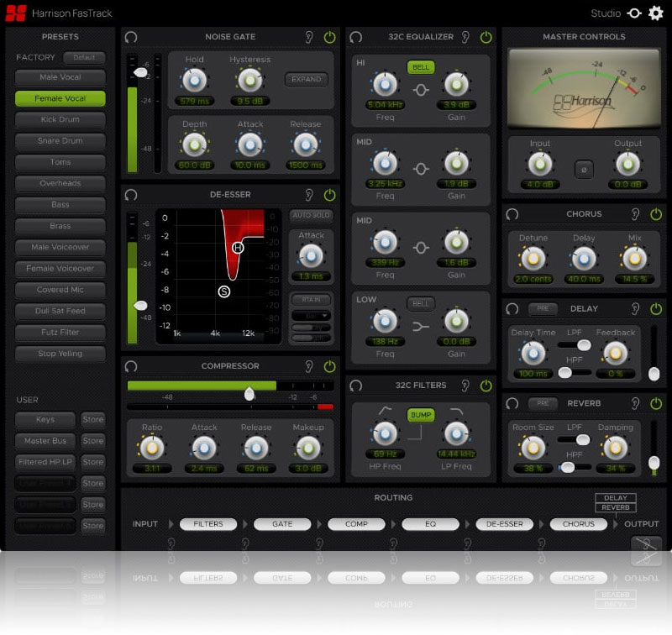The height and width of the screenshot is (635, 672).
Task: Click the 32C Filters ear icon
Action: pos(465,386)
